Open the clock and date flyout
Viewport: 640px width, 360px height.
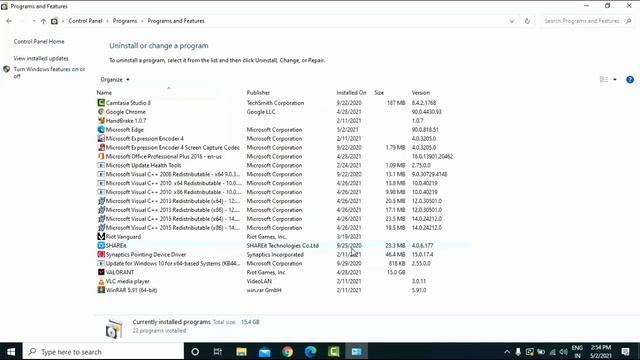point(600,351)
